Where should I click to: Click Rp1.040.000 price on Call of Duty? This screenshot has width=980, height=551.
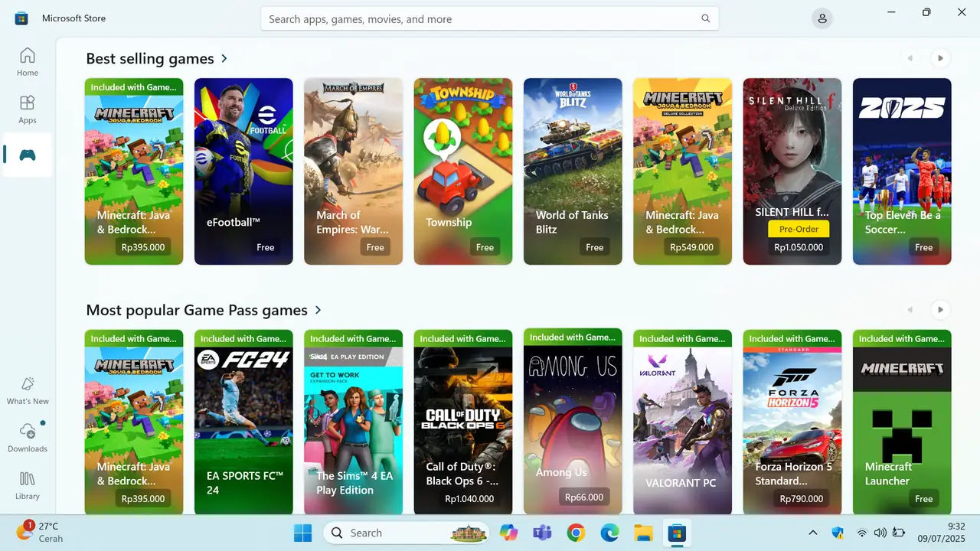coord(469,498)
